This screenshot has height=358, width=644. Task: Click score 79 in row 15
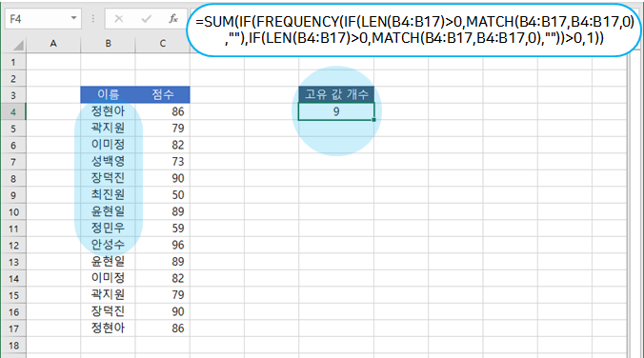[163, 295]
